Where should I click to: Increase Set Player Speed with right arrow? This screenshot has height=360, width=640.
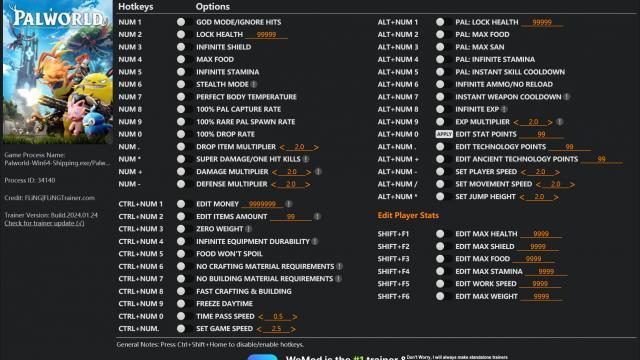point(558,172)
